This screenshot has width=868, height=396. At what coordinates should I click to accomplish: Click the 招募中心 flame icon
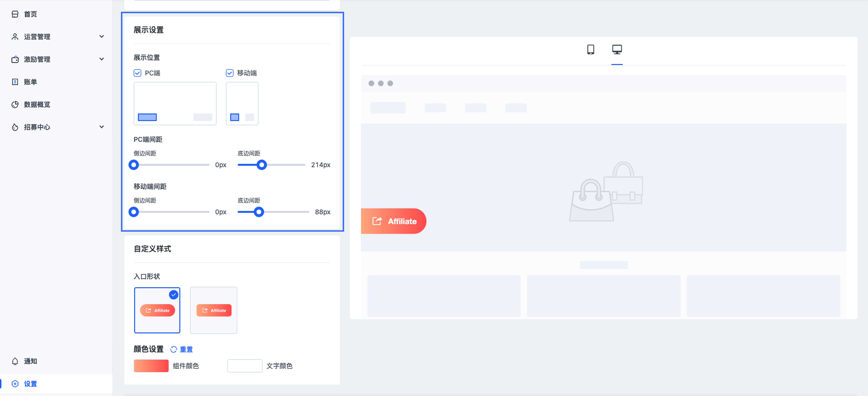coord(15,127)
